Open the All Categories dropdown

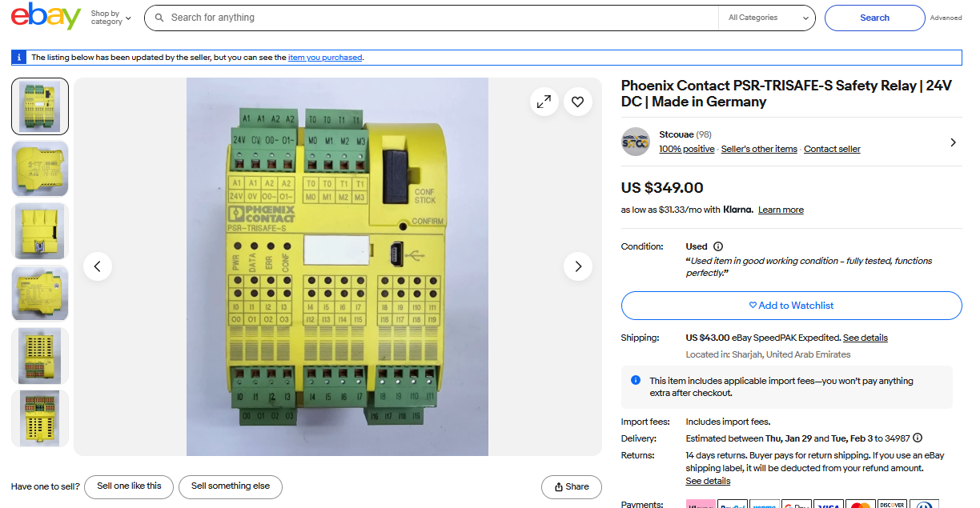pyautogui.click(x=767, y=18)
